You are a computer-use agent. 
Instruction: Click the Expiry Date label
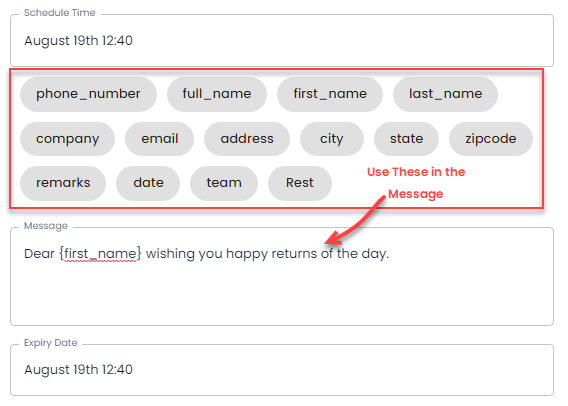51,343
